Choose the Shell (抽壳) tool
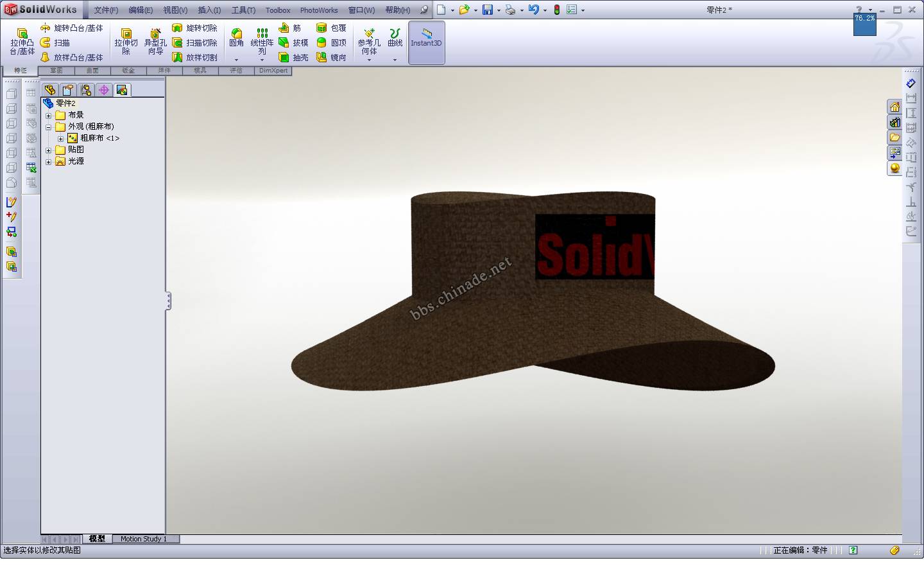Screen dimensions: 924x578 pyautogui.click(x=294, y=57)
